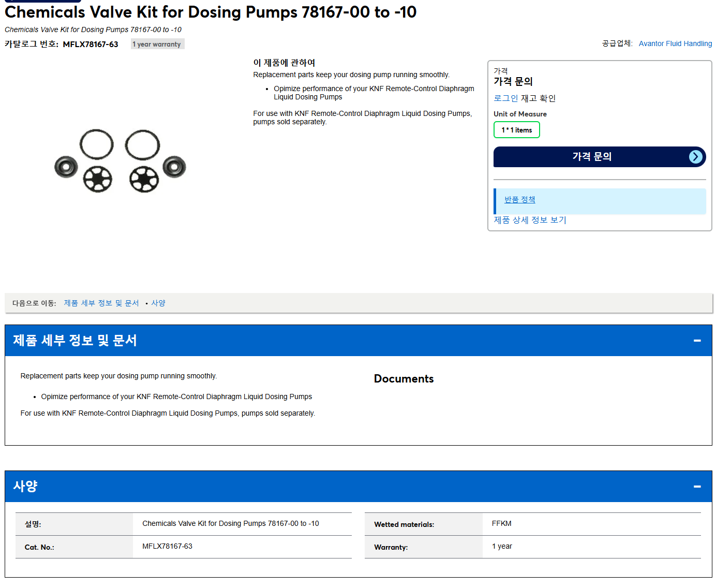Open the Avantor Fluid Handling supplier link
Viewport: 716px width, 588px height.
pos(675,43)
